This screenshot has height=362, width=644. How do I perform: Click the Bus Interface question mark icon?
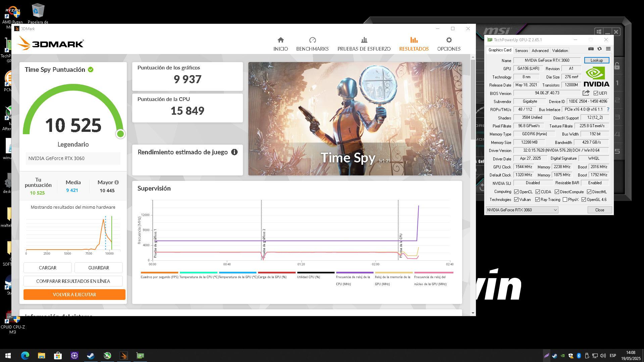(x=608, y=109)
